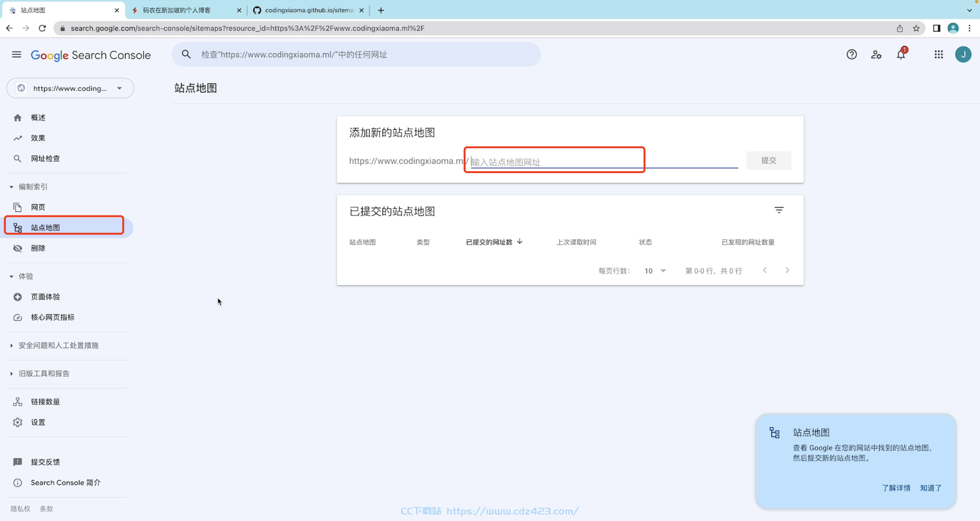Click the 类型 column header
This screenshot has height=521, width=980.
click(x=423, y=242)
